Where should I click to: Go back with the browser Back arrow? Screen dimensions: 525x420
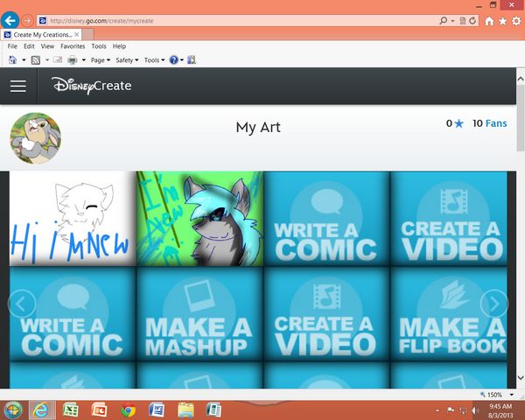(10, 21)
